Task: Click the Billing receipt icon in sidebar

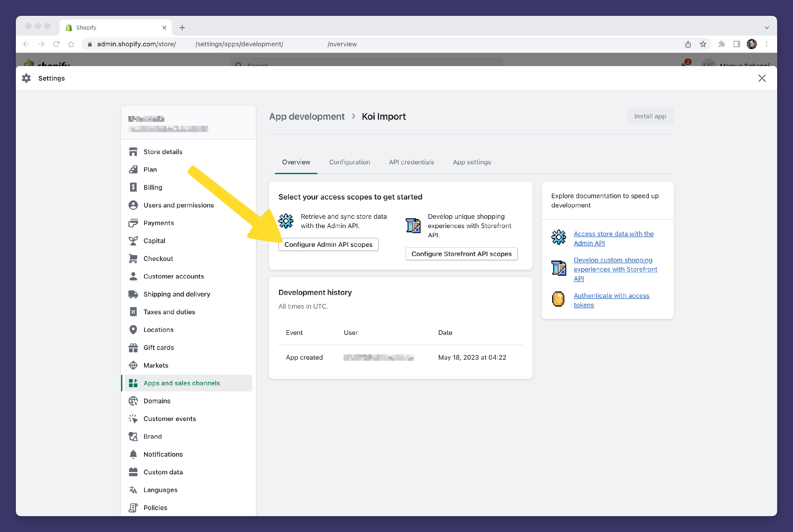Action: (x=133, y=187)
